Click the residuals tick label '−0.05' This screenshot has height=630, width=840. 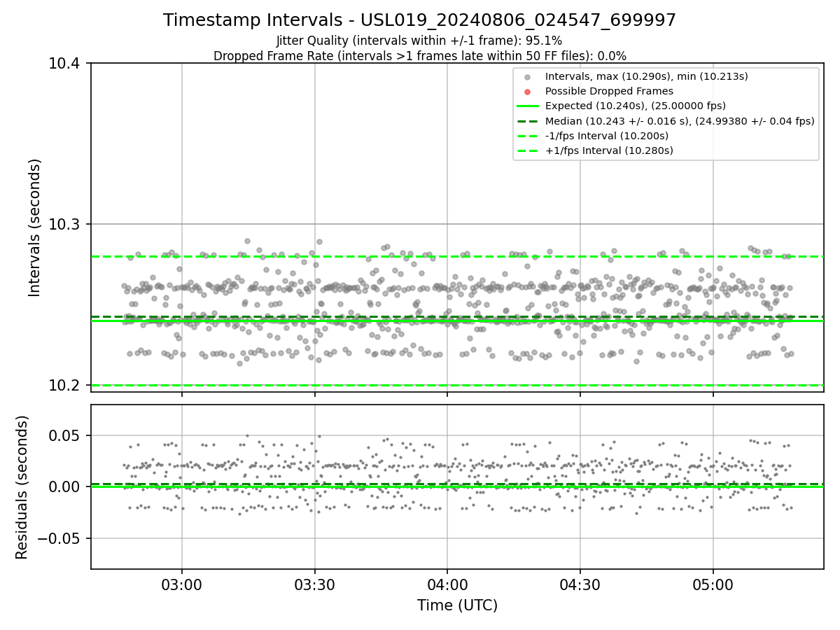59,538
